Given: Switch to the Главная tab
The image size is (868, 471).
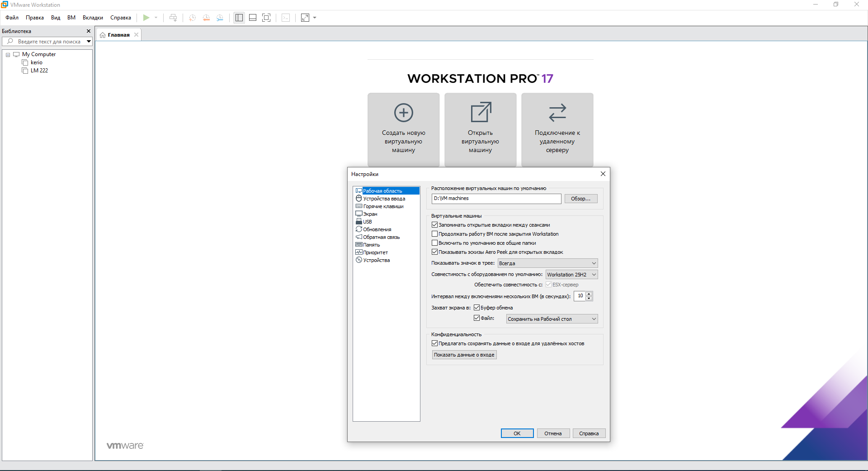Looking at the screenshot, I should pyautogui.click(x=118, y=35).
